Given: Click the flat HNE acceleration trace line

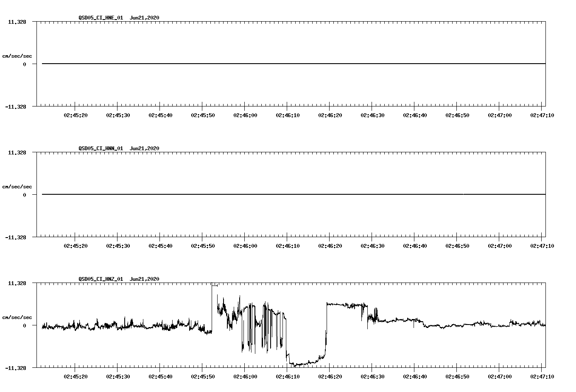Looking at the screenshot, I should [294, 64].
